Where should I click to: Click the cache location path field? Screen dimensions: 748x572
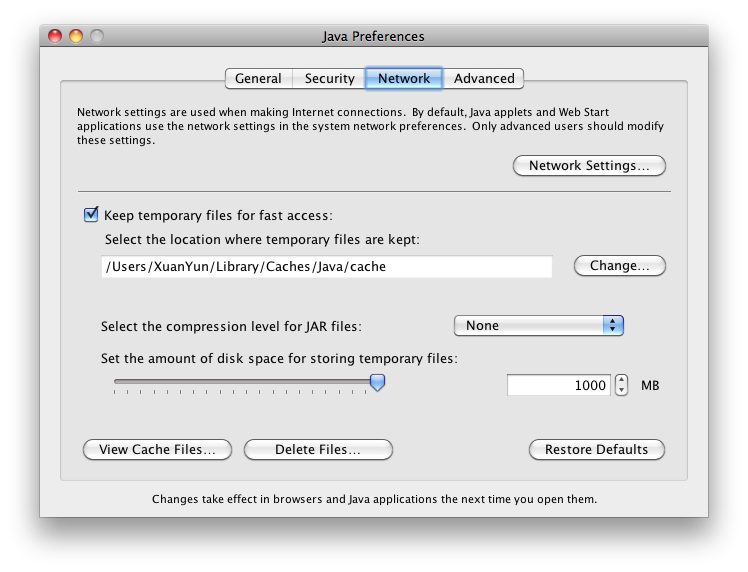(x=327, y=266)
